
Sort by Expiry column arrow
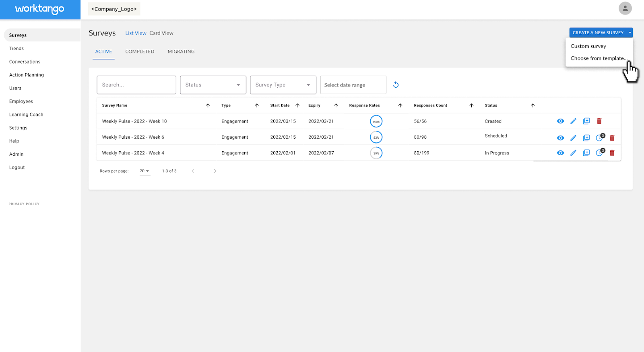pyautogui.click(x=336, y=105)
